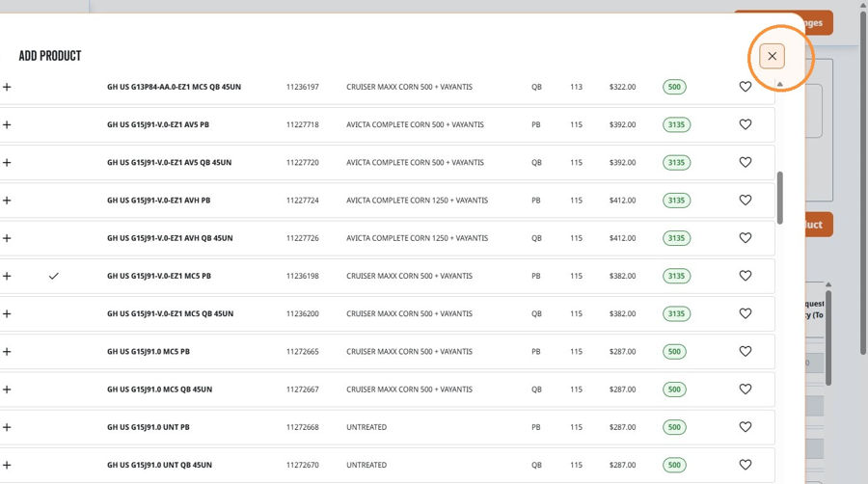This screenshot has width=868, height=484.
Task: Toggle heart for GH US G15J91-V.0-EZ1 AVH QB 45UN
Action: point(746,238)
